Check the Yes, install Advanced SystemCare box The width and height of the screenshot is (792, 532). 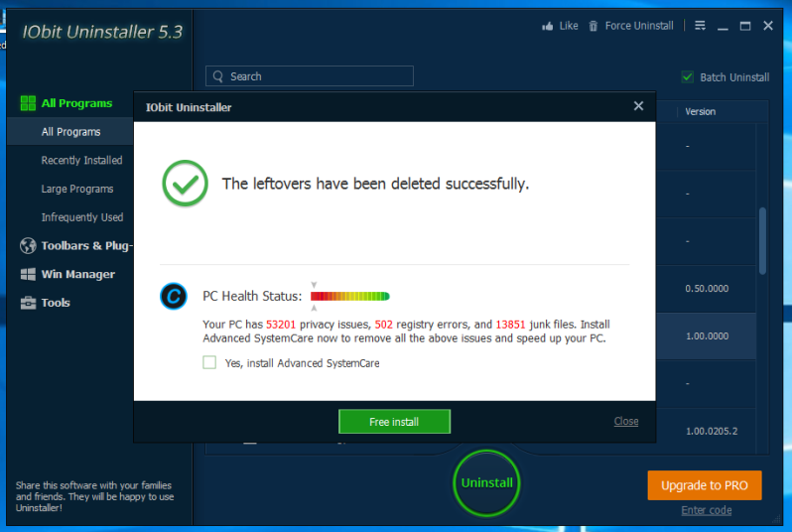(209, 362)
